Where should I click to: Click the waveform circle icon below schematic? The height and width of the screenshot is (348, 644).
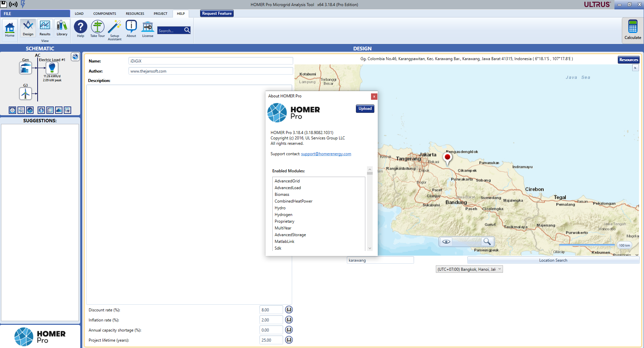[30, 110]
